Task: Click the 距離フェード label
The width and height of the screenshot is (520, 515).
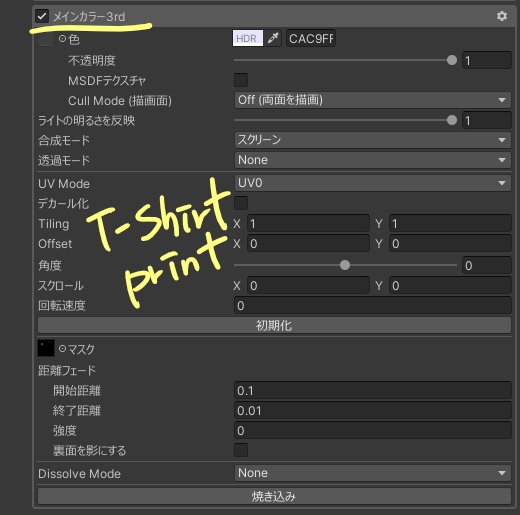Action: [x=67, y=370]
